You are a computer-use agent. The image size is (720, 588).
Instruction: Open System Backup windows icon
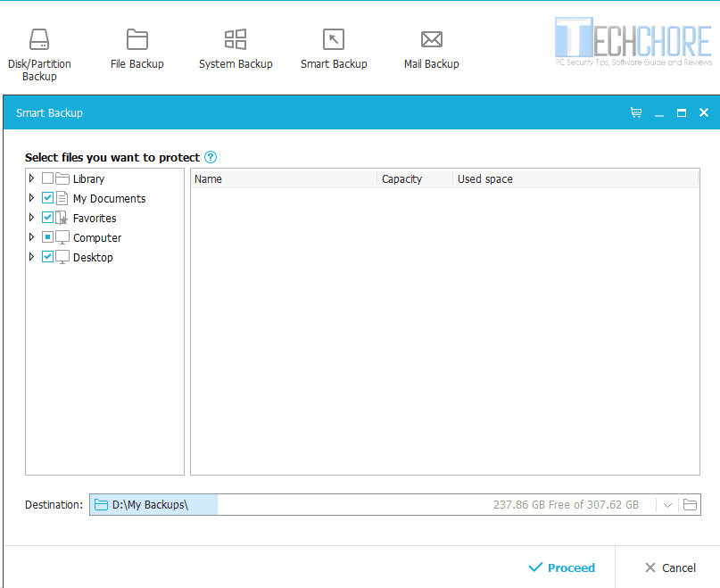click(236, 39)
